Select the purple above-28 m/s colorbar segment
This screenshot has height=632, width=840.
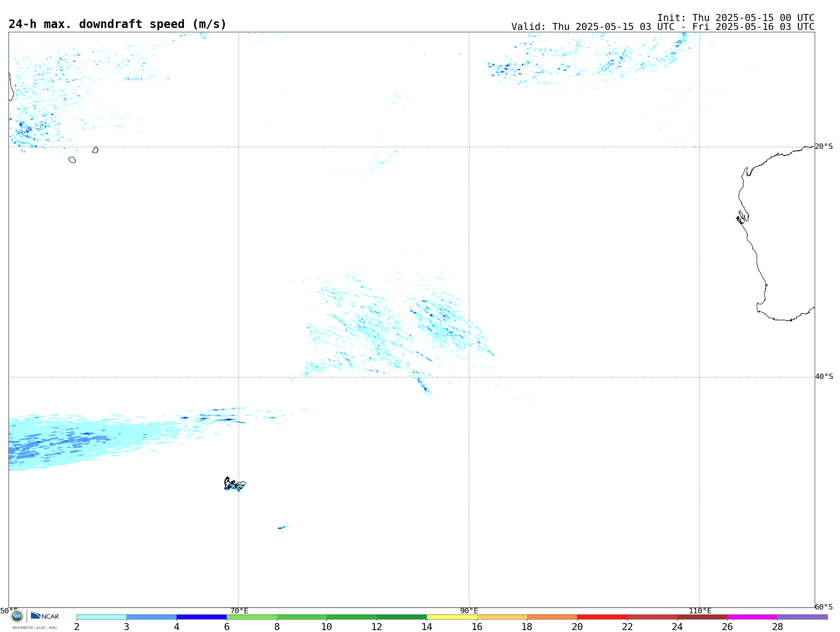pos(802,617)
